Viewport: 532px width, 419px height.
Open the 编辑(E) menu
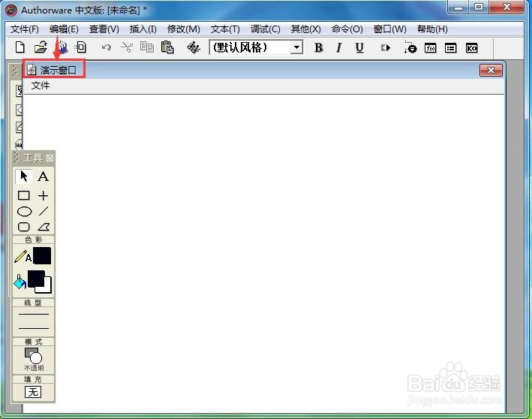pyautogui.click(x=64, y=29)
